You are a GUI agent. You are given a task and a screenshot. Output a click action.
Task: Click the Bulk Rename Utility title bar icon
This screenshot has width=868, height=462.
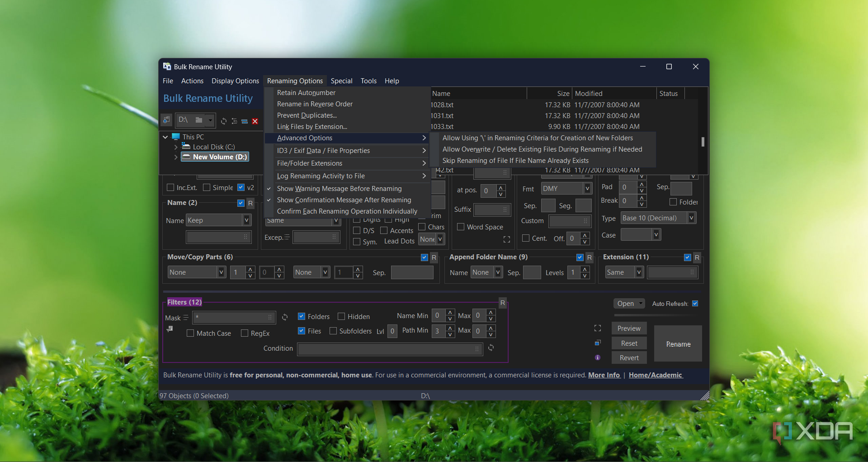167,67
